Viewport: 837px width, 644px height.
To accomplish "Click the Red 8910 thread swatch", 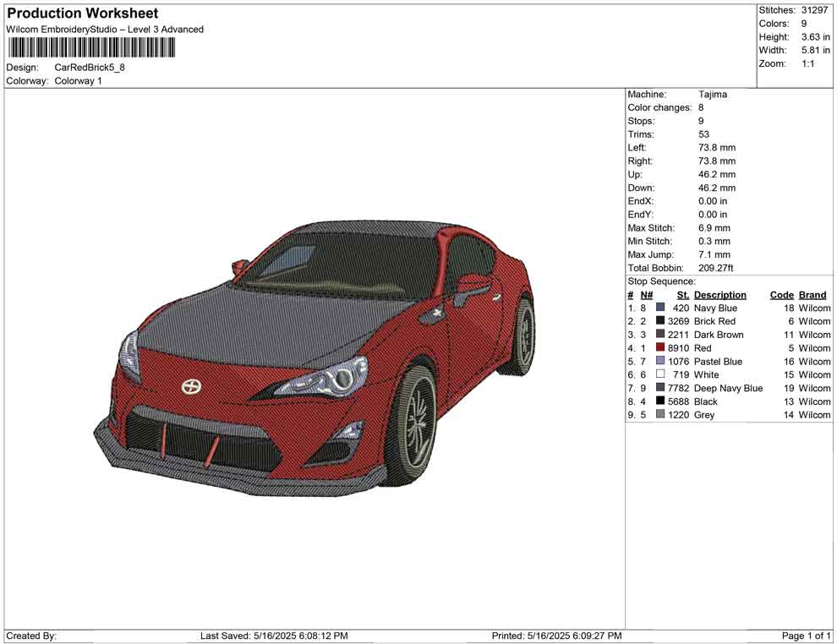I will [x=660, y=347].
